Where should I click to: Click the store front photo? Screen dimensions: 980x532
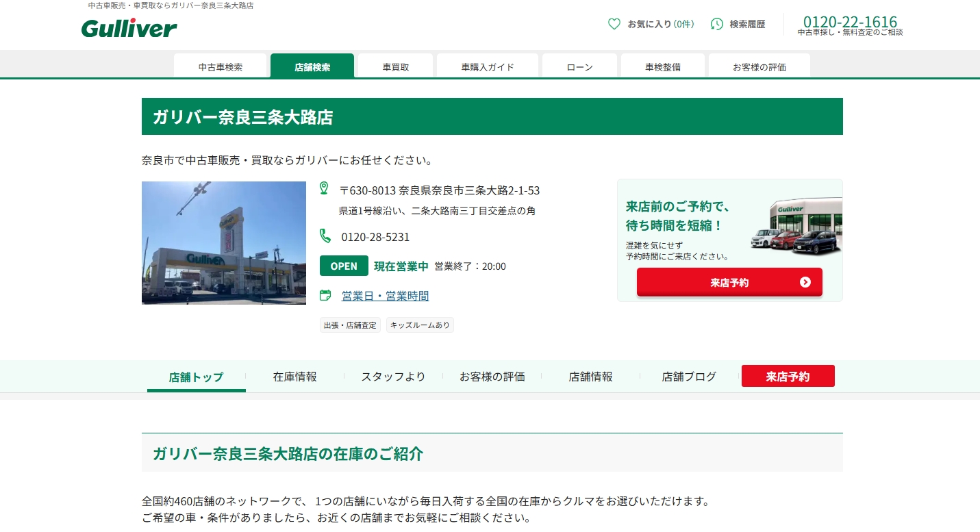tap(223, 242)
